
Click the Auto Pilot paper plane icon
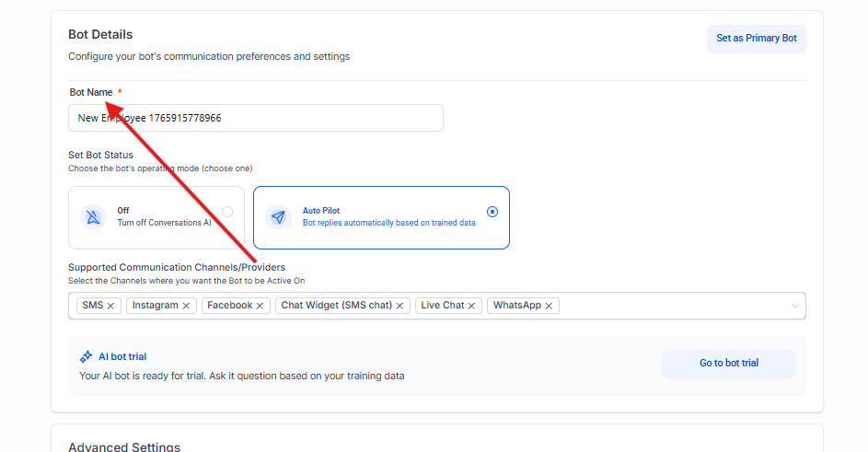pyautogui.click(x=279, y=217)
